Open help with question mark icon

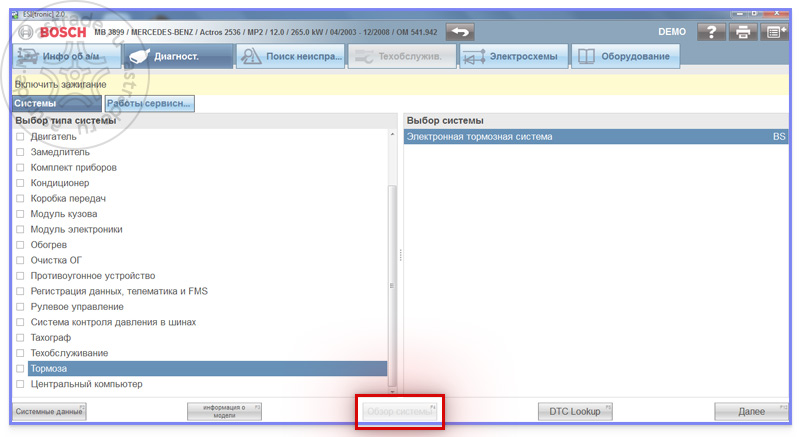tap(711, 32)
